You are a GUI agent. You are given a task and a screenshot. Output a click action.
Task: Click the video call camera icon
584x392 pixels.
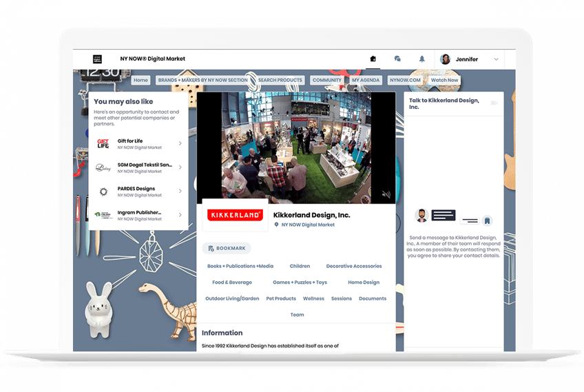[x=494, y=103]
